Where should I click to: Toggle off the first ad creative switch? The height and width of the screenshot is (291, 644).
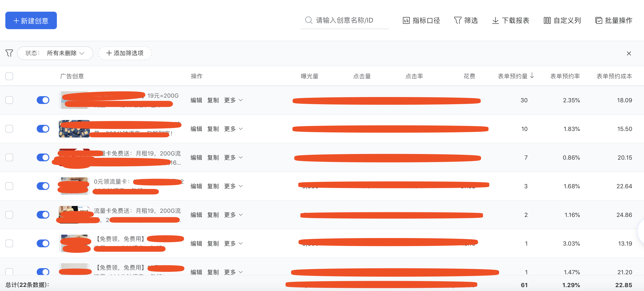[x=43, y=100]
